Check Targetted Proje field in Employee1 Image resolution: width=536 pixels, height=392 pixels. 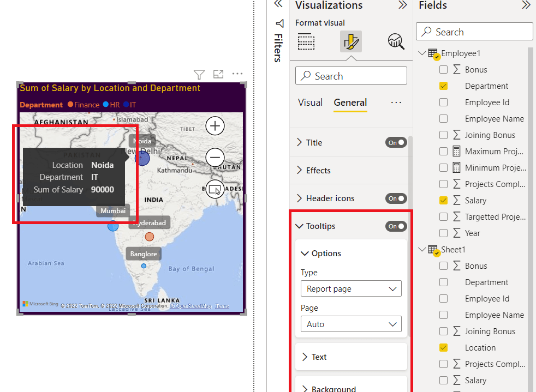coord(443,217)
